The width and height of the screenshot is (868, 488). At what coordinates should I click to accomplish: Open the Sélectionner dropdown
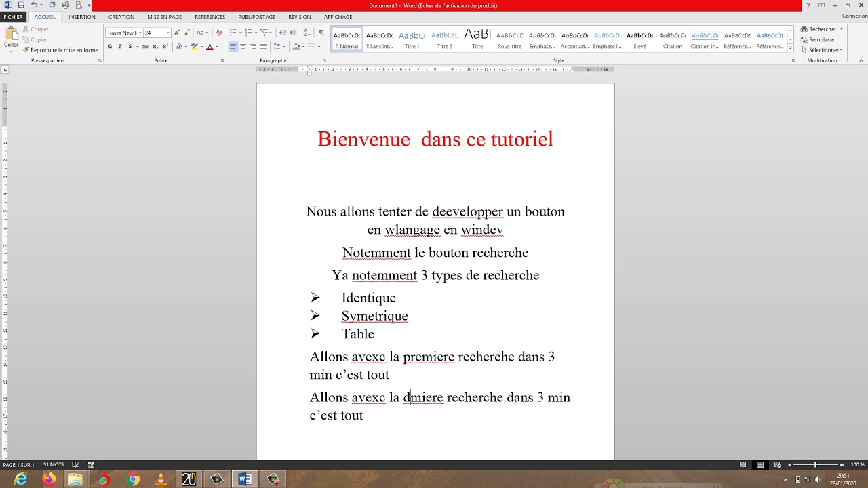(821, 50)
